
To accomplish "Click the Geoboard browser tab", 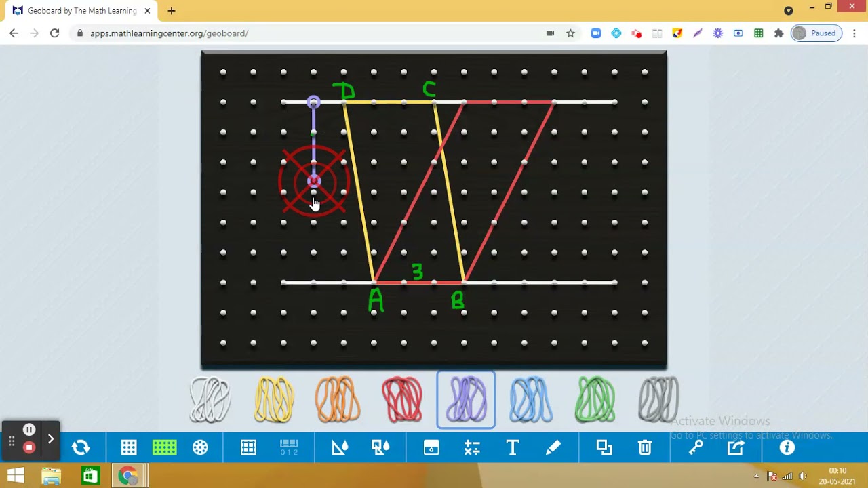I will (81, 11).
